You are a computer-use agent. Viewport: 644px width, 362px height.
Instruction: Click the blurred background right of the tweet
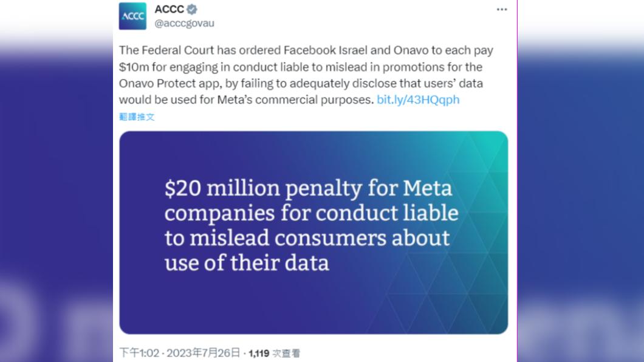580,182
